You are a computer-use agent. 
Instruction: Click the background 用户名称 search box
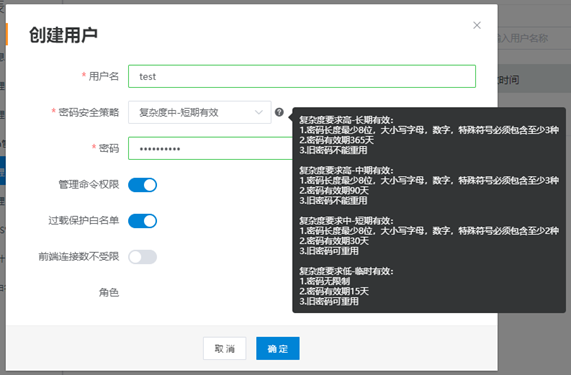(x=534, y=38)
